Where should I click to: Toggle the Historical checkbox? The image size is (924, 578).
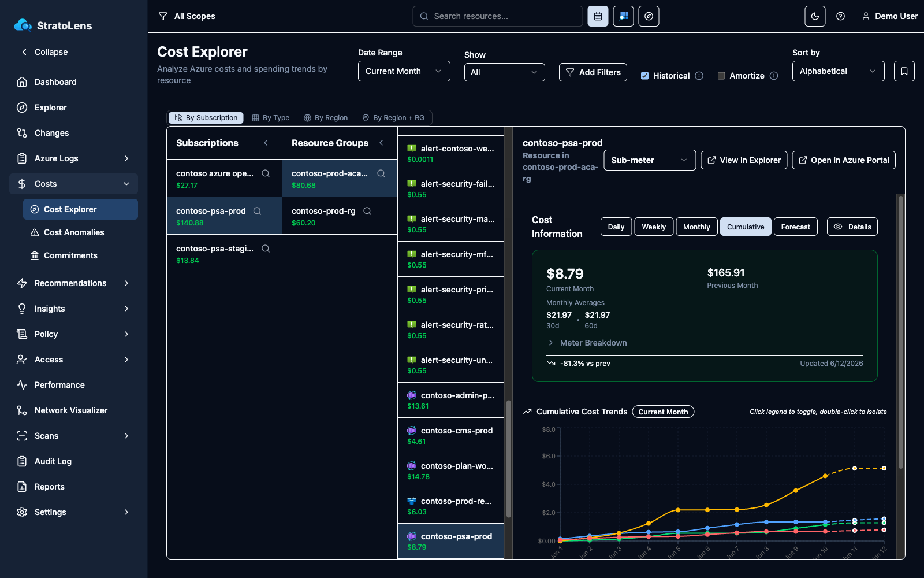pyautogui.click(x=644, y=76)
